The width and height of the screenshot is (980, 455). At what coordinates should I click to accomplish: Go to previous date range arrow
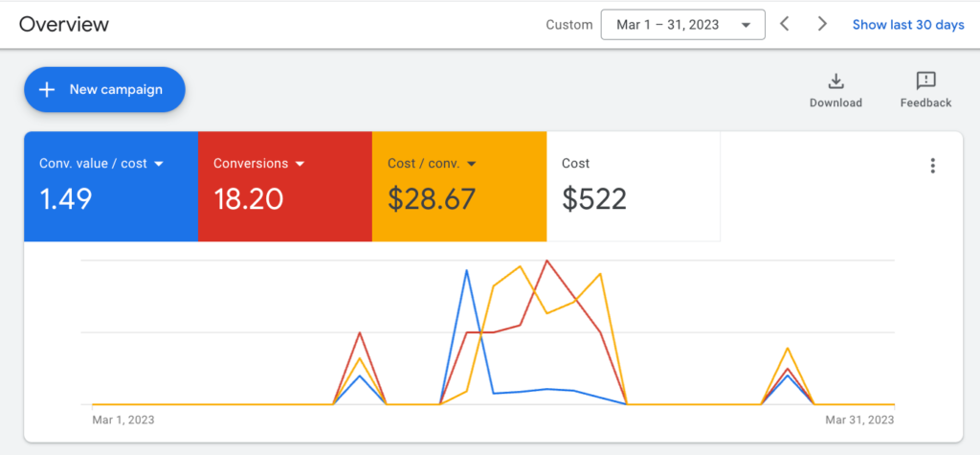tap(785, 24)
